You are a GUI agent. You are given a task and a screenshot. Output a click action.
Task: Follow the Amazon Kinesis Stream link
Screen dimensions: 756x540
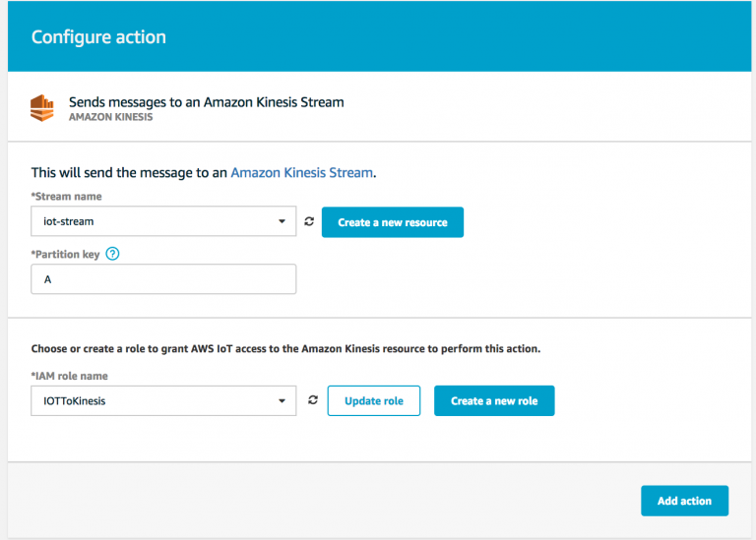click(x=302, y=172)
